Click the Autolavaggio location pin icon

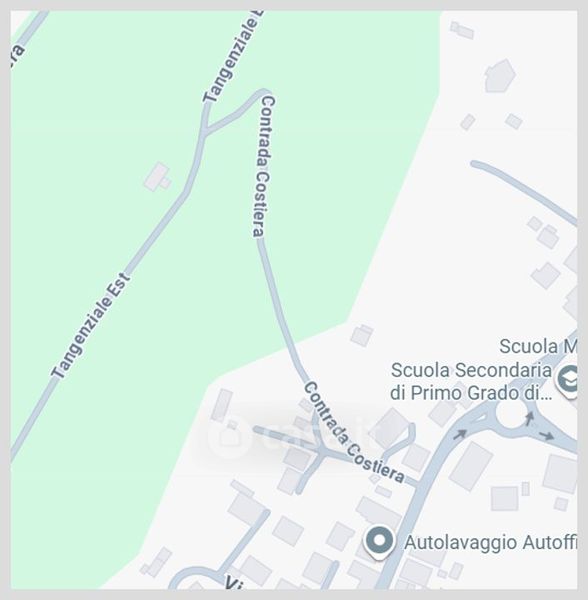point(379,542)
